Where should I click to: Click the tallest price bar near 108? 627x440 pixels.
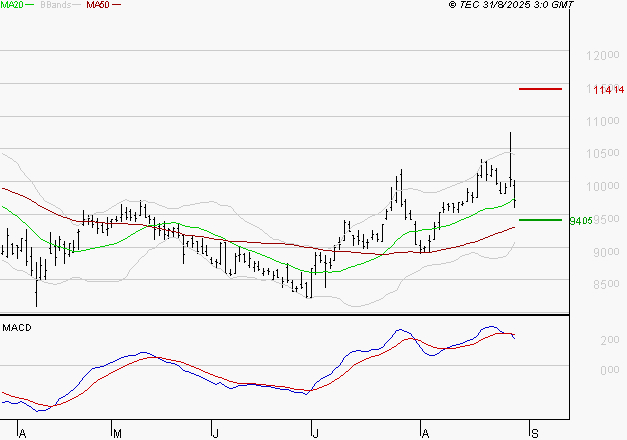coord(510,157)
